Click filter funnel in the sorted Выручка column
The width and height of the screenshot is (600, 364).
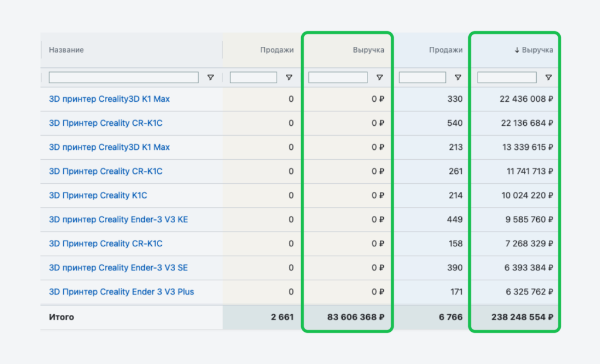[548, 77]
